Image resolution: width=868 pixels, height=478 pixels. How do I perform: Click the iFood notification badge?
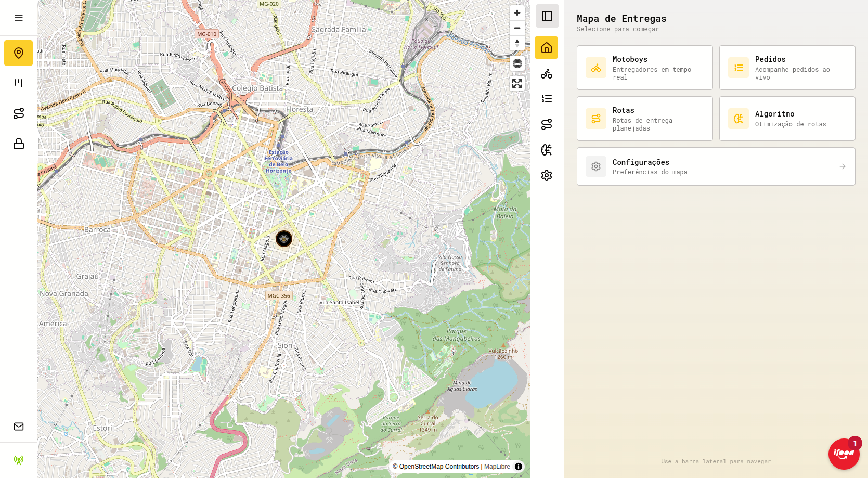[855, 443]
